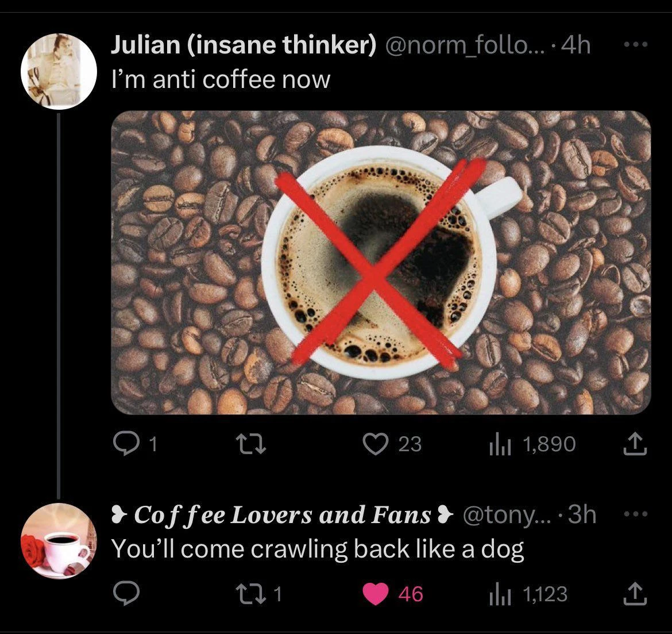Like Julian's tweet with 23 likes
Screen dimensions: 672x634
377,444
